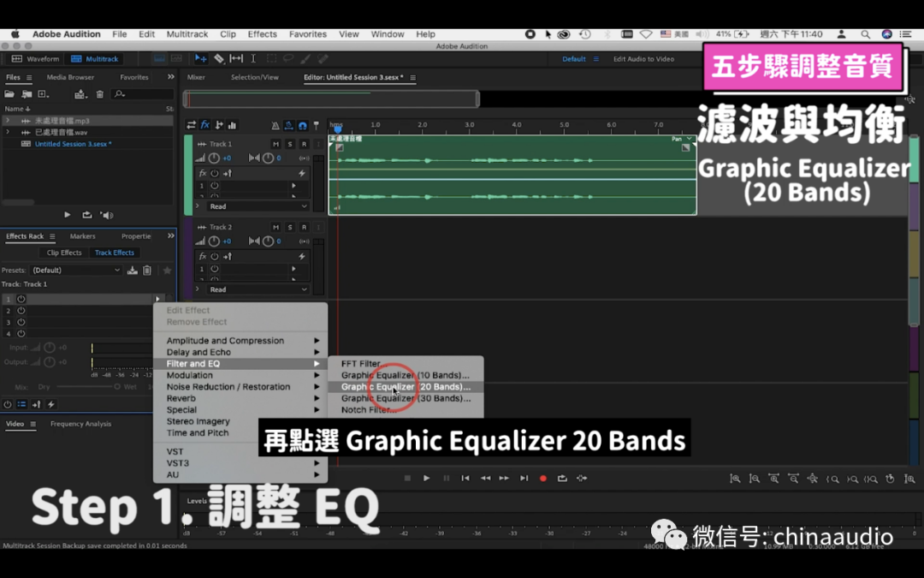Click Insert into Multitrack icon in Files panel
The image size is (924, 578).
point(80,94)
